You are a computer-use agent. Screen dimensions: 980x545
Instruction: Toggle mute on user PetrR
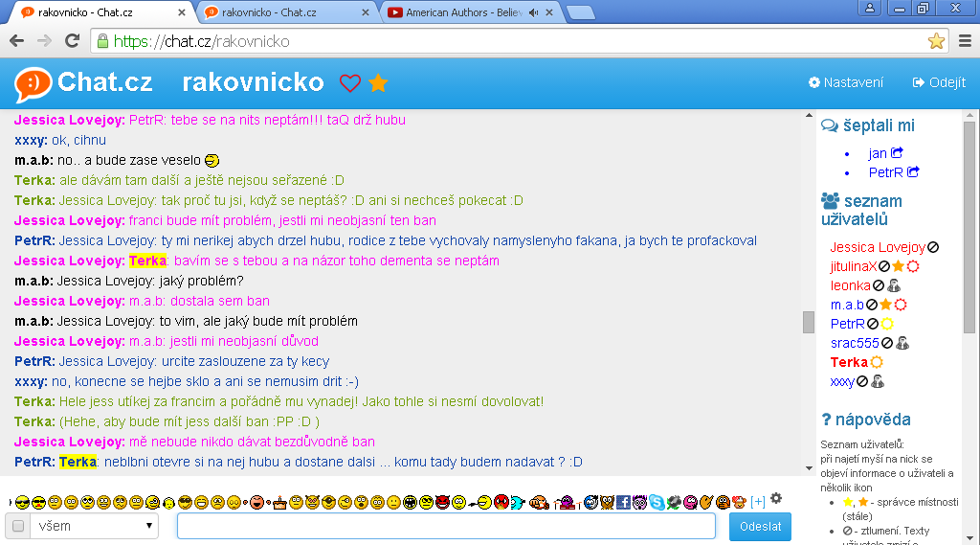pos(872,324)
